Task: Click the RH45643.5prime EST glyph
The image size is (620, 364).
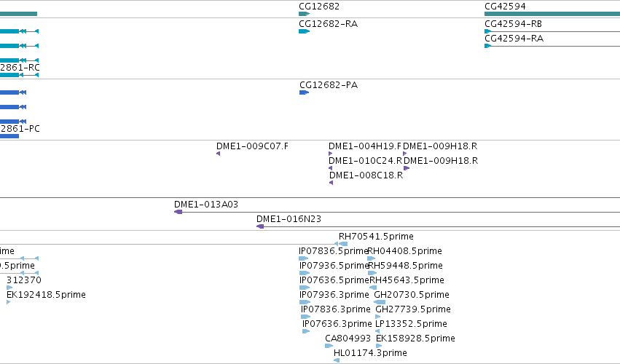Action: (373, 288)
